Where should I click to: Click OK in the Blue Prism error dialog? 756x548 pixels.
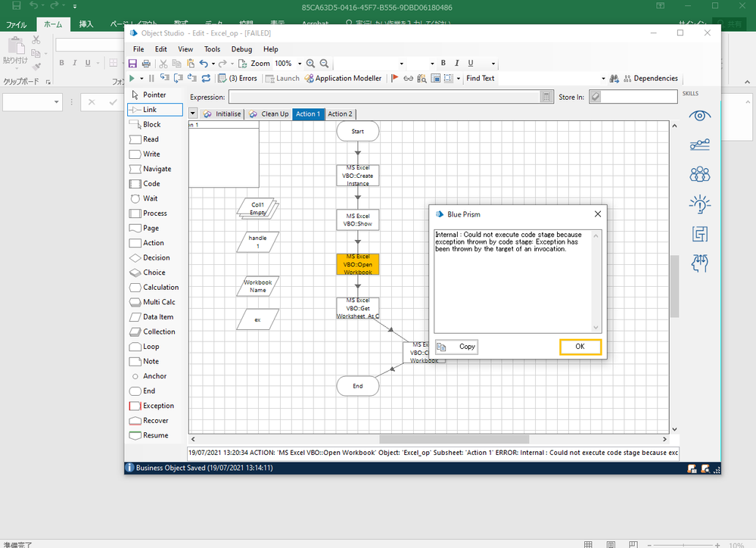(580, 347)
